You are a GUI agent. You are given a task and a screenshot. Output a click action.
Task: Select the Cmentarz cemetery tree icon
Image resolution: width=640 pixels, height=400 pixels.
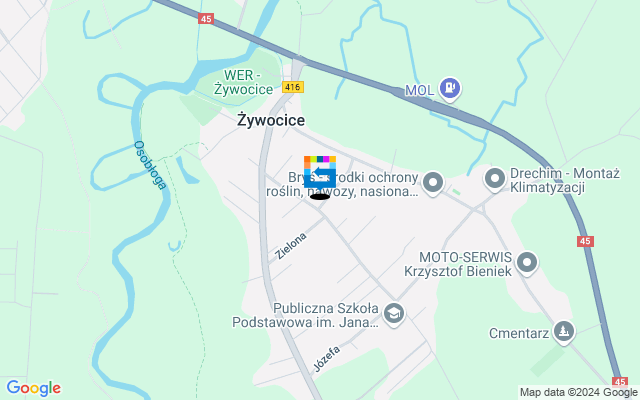pos(564,332)
